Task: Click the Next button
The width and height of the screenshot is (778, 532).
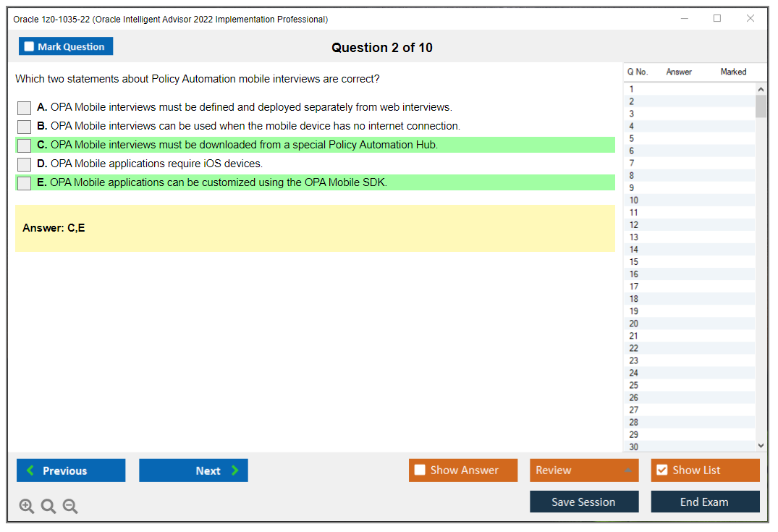Action: click(193, 470)
